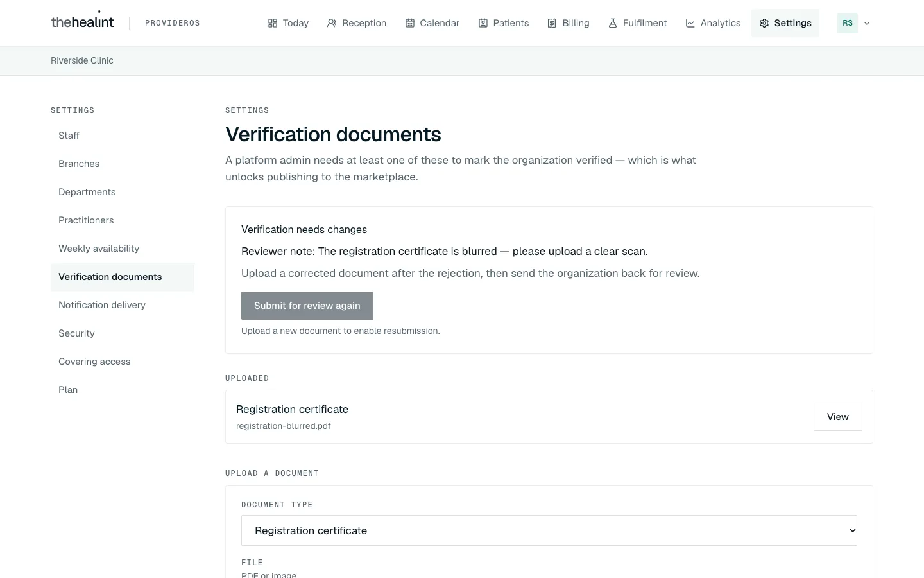The height and width of the screenshot is (578, 924).
Task: Click the Verification documents page title
Action: tap(333, 134)
